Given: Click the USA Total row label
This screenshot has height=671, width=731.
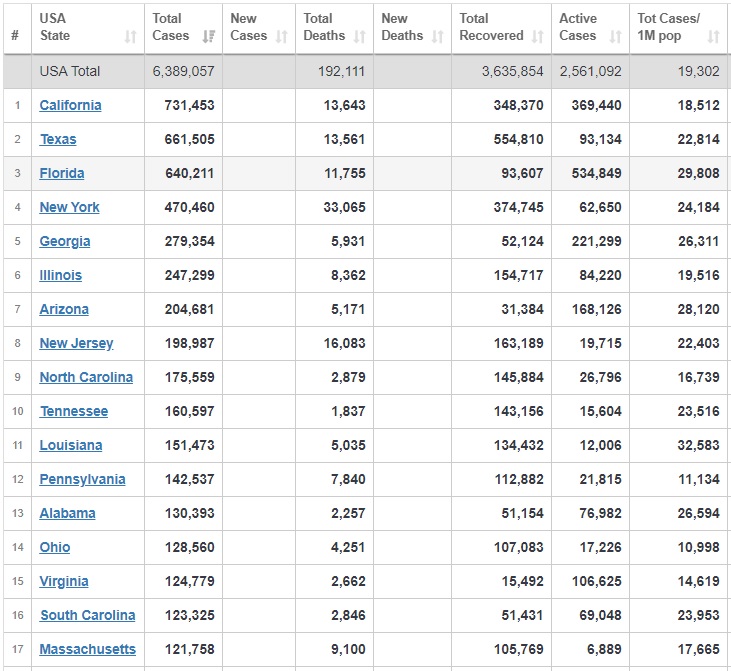Looking at the screenshot, I should 70,71.
